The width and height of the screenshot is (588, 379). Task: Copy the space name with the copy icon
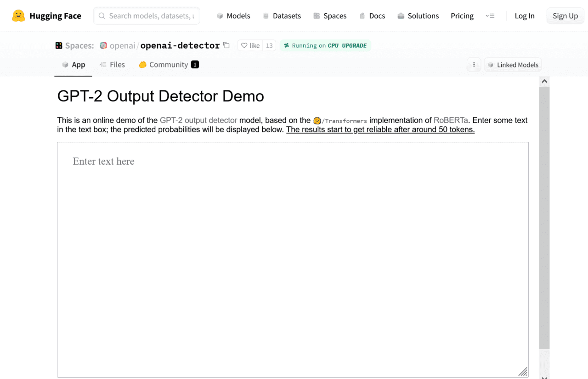(226, 45)
